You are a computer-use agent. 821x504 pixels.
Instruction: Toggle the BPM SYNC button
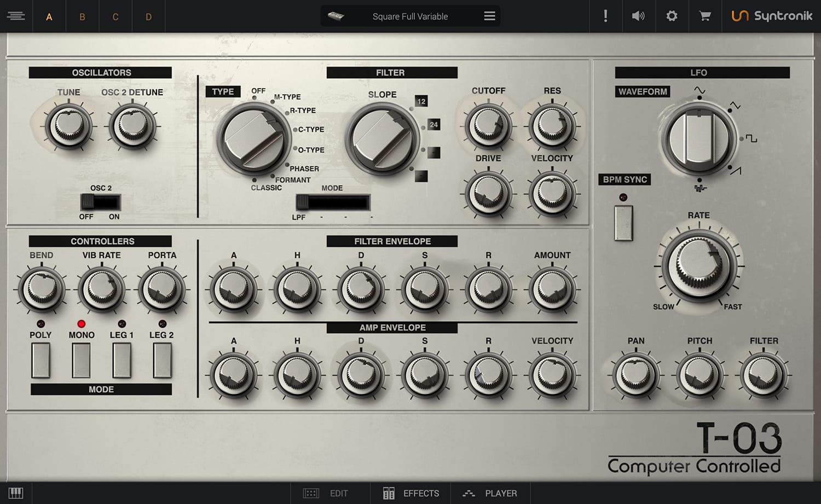[623, 223]
